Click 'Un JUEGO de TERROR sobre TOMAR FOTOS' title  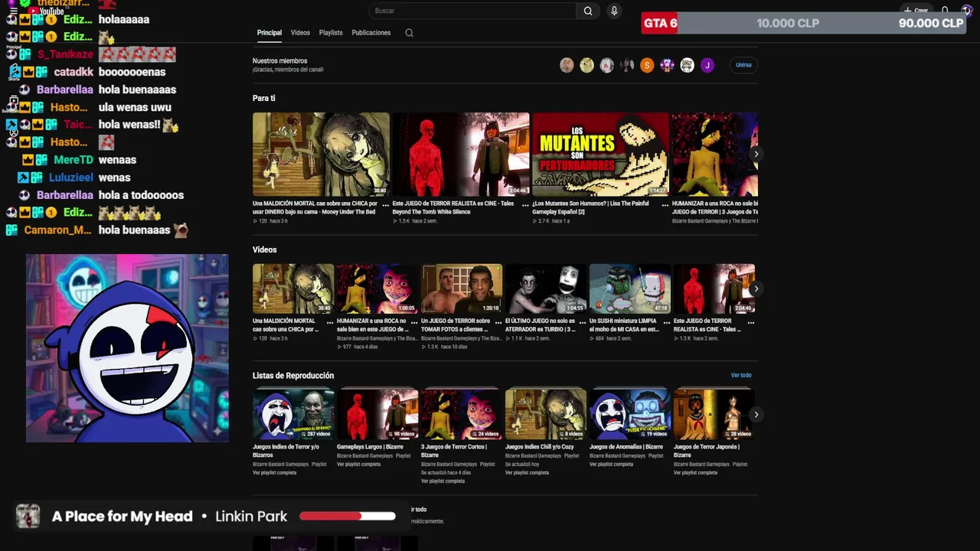pyautogui.click(x=456, y=325)
